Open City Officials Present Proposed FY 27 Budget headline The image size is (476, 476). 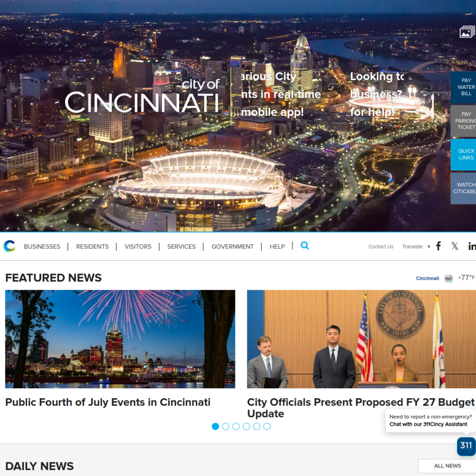pos(361,408)
